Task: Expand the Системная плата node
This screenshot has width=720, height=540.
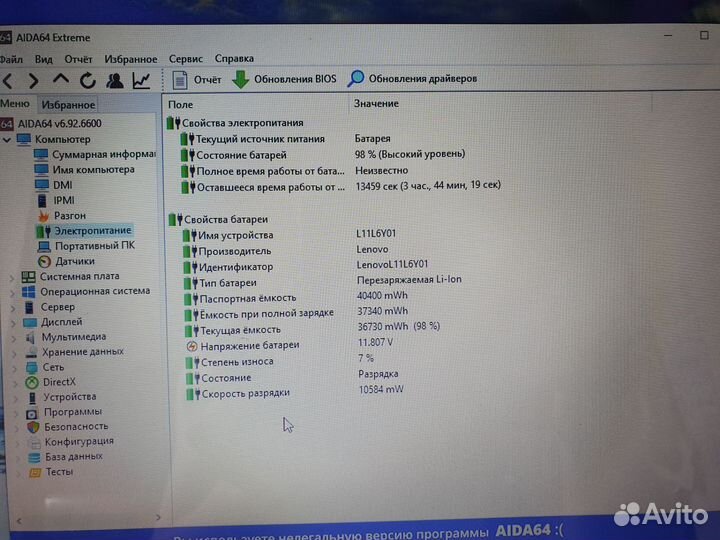Action: [x=12, y=277]
